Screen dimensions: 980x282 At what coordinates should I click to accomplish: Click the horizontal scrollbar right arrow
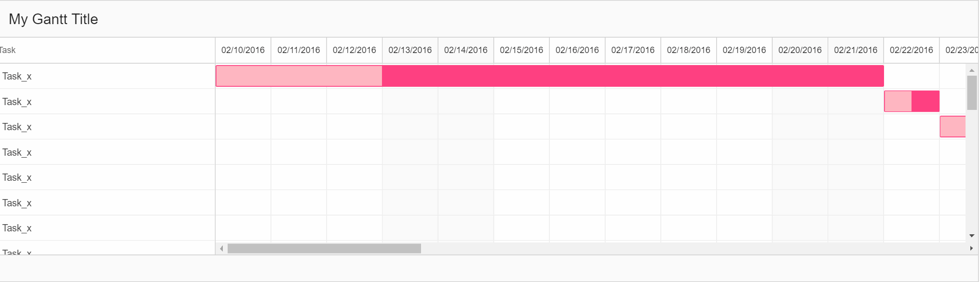pyautogui.click(x=971, y=249)
